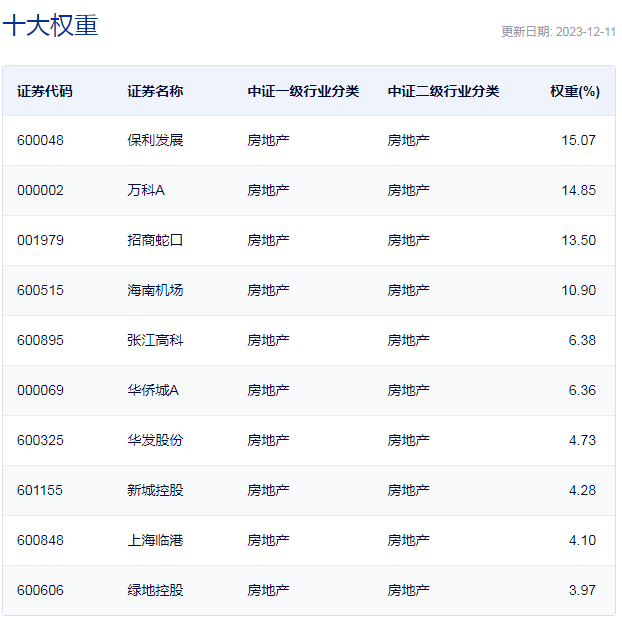
Task: Click weight value 13.50
Action: (579, 240)
